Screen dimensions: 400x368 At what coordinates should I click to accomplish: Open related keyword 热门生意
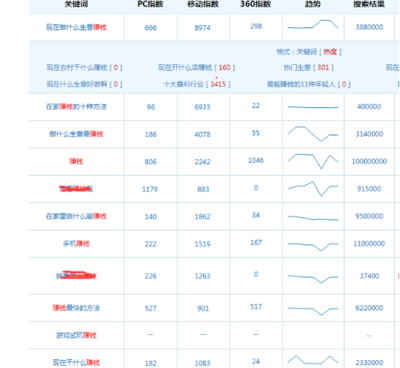tap(297, 68)
